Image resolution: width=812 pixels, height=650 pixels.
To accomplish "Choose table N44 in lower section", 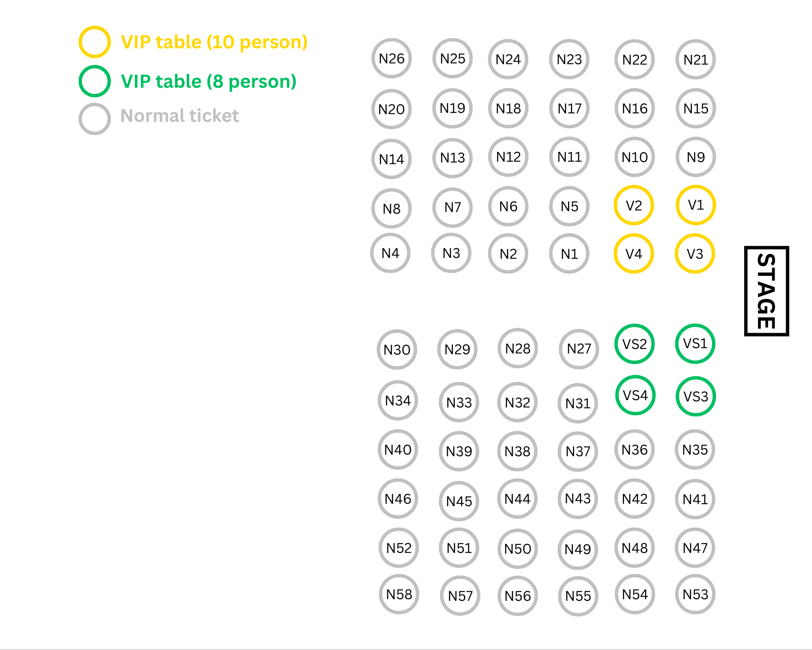I will pyautogui.click(x=517, y=498).
